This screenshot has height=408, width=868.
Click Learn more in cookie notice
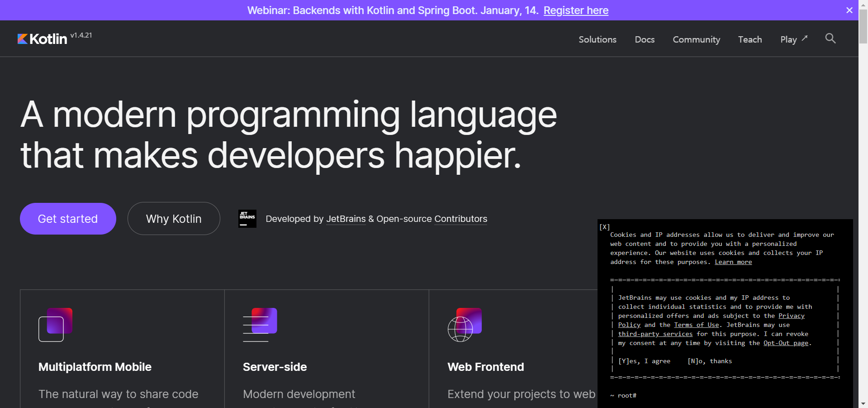tap(733, 262)
